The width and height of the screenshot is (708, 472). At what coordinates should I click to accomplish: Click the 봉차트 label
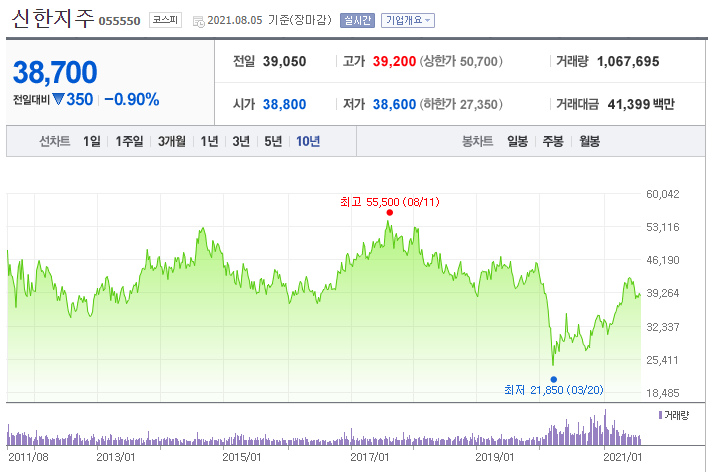tap(477, 141)
